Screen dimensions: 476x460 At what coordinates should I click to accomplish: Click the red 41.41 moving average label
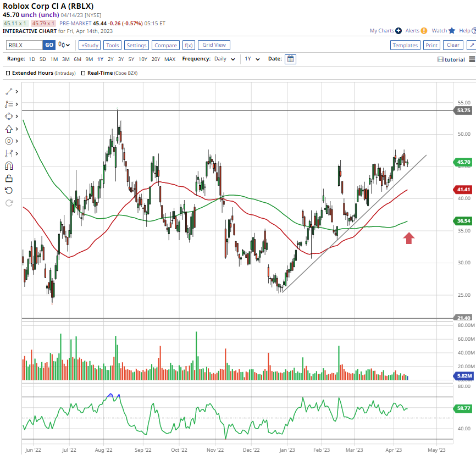(463, 190)
